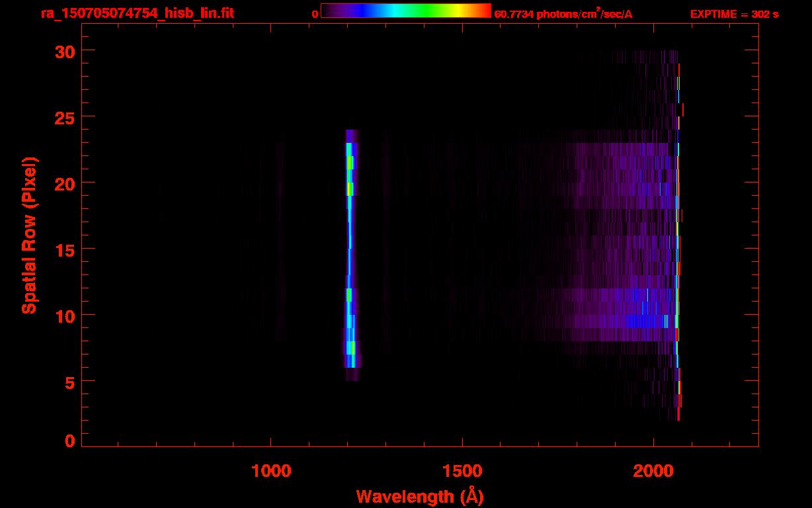The image size is (812, 508).
Task: Click the x-axis tick label 1000
Action: (271, 471)
